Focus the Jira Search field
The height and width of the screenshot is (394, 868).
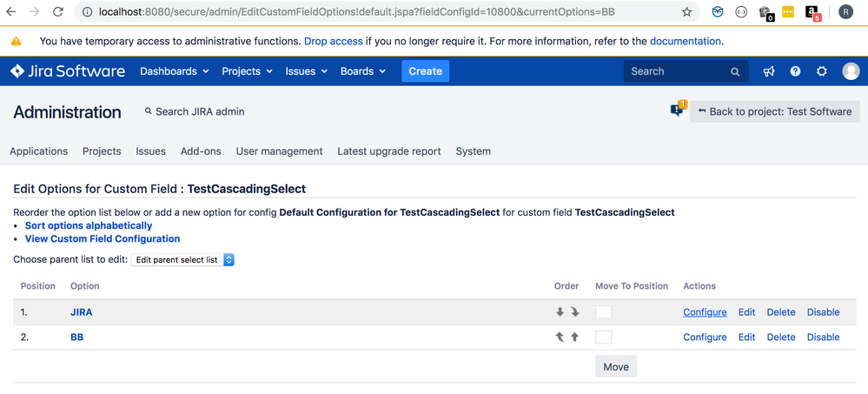coord(686,71)
